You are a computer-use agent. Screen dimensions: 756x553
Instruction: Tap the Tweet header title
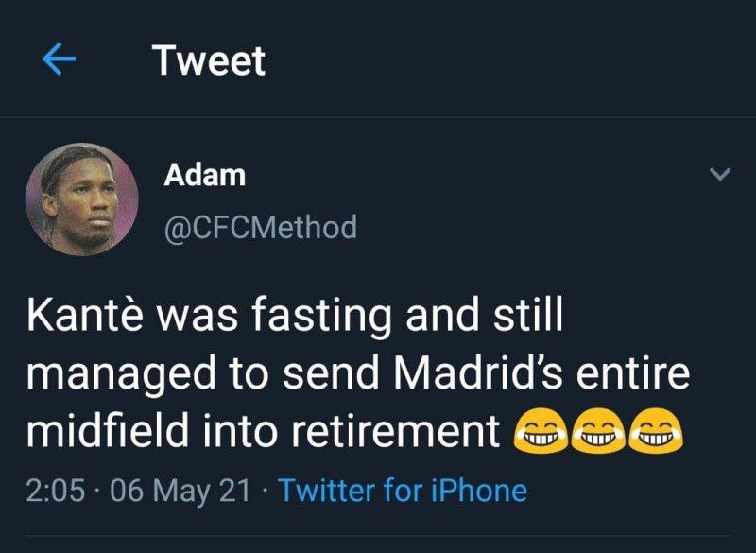coord(209,60)
